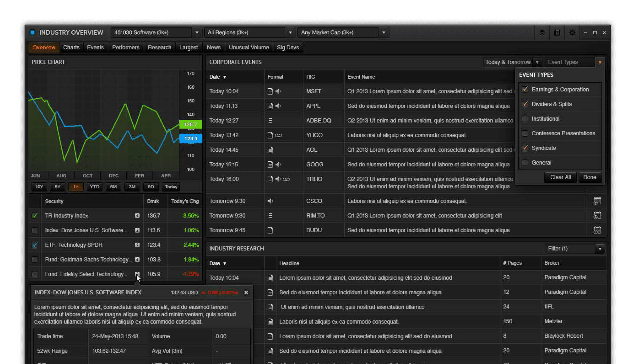This screenshot has width=639, height=364.
Task: Switch to the Performers tab
Action: [126, 48]
